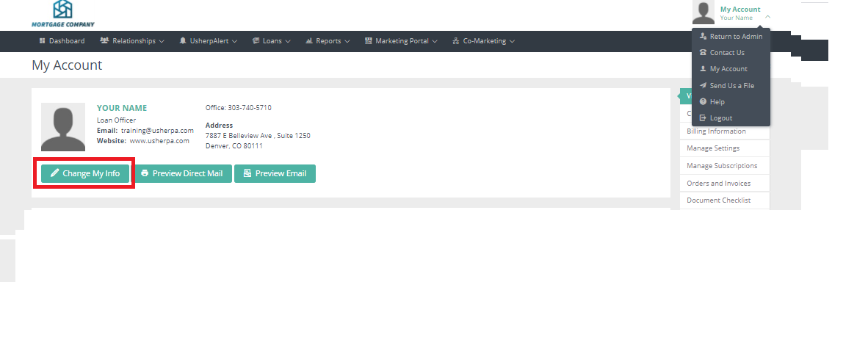Click the Change My Info button
Image resolution: width=868 pixels, height=351 pixels.
click(84, 173)
